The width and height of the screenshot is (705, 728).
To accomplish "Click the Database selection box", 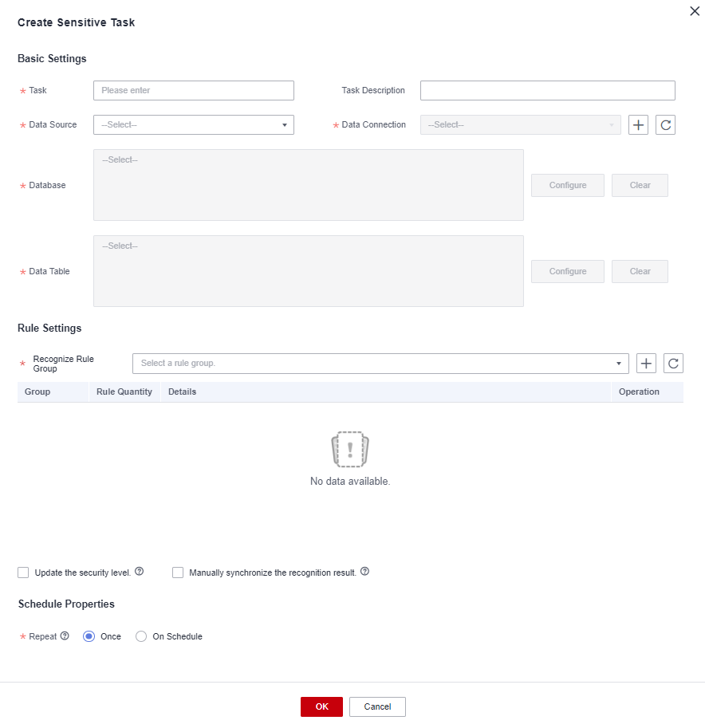I will [x=309, y=185].
